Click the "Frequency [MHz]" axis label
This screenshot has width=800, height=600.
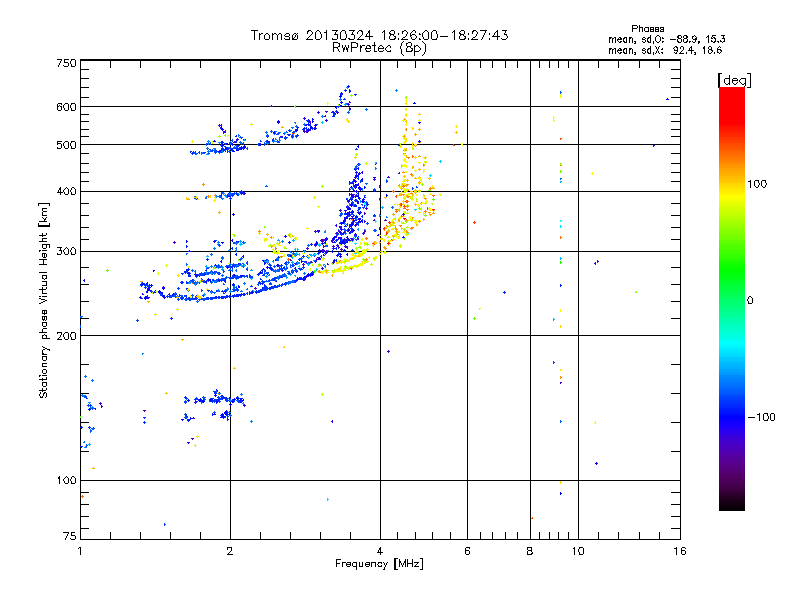(x=379, y=563)
